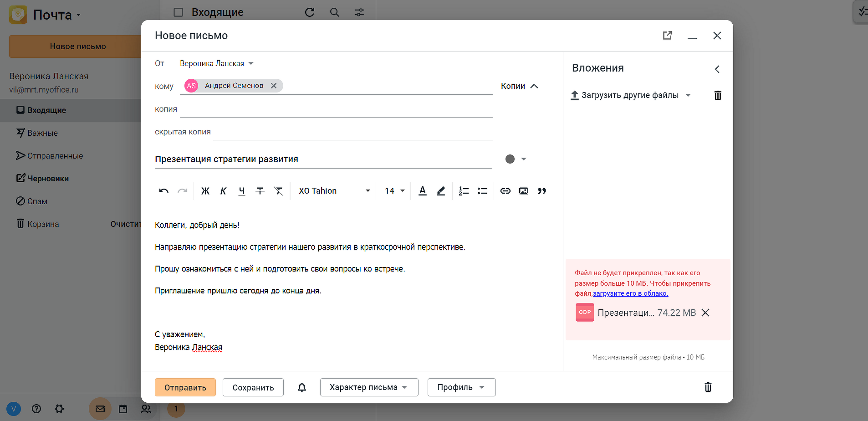
Task: Go to the Отправленные folder
Action: (x=55, y=156)
